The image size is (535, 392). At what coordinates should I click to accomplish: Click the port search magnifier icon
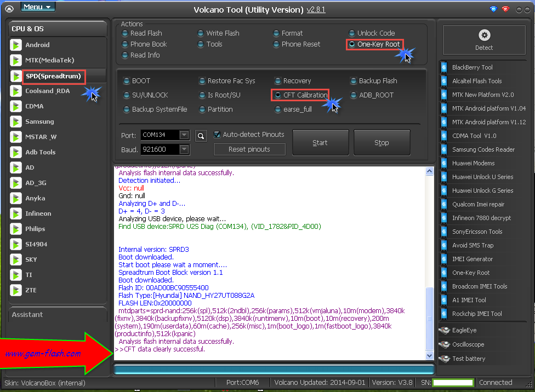201,136
